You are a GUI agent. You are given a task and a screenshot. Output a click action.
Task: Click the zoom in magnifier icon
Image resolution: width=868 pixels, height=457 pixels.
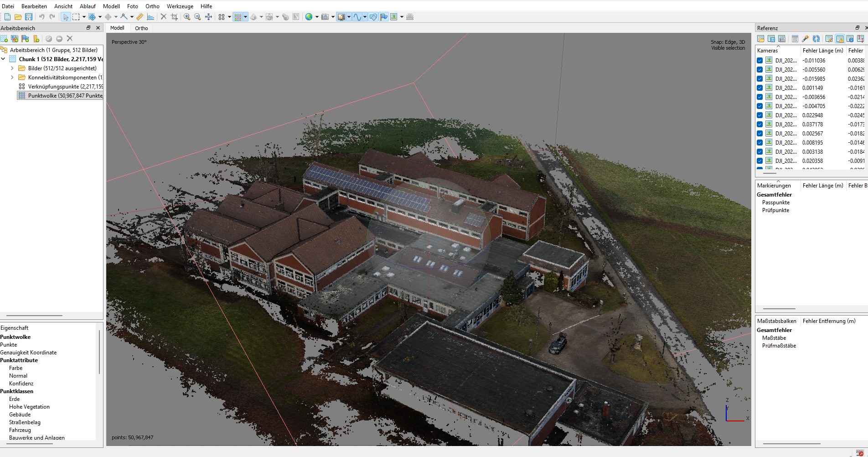tap(187, 17)
